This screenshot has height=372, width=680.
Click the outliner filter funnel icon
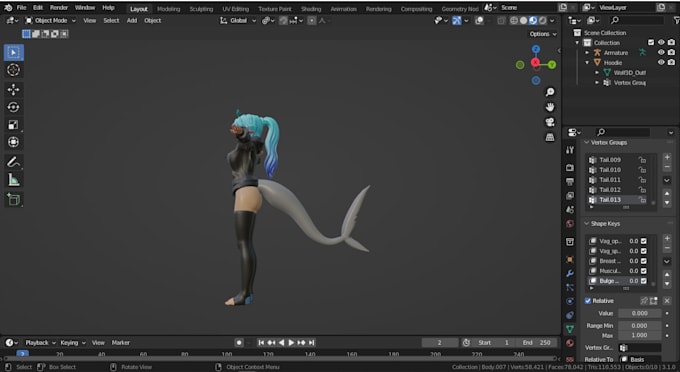[676, 20]
